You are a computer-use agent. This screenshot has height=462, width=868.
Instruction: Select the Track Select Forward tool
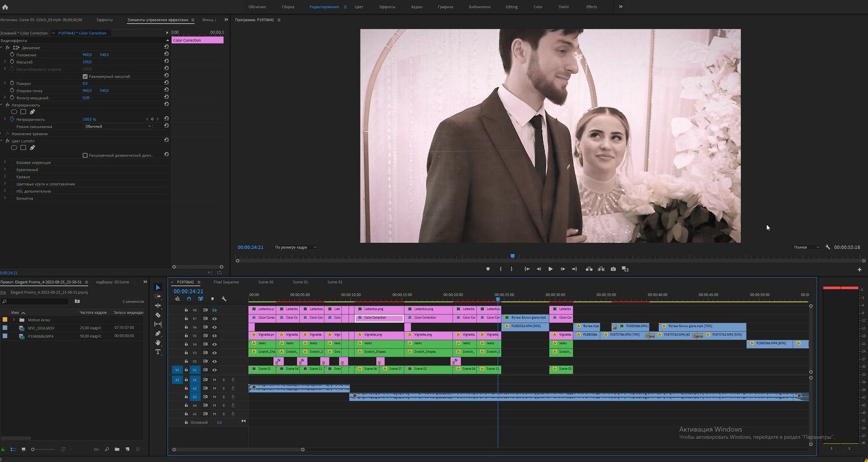[158, 296]
